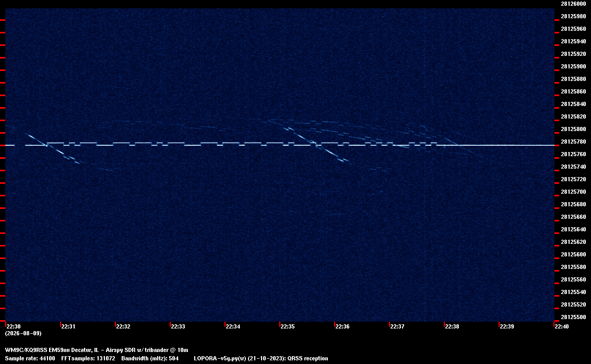Image resolution: width=591 pixels, height=364 pixels.
Task: Select the 28125680 frequency label
Action: coord(573,204)
